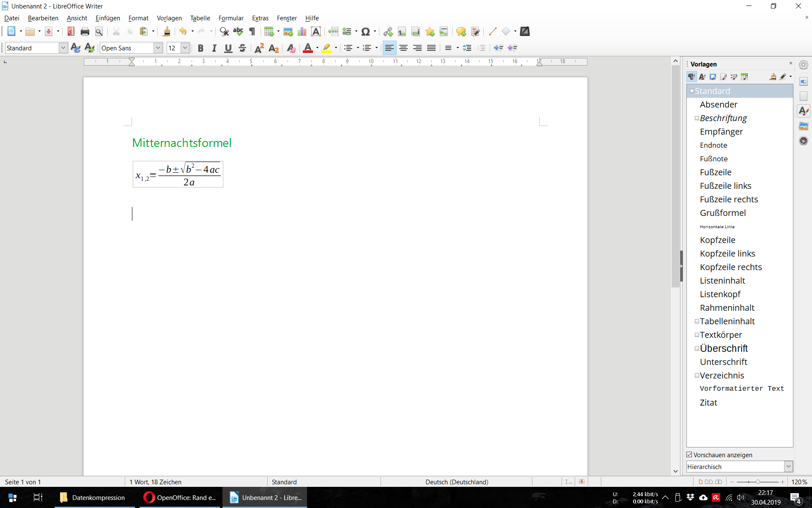
Task: Click the Insert Image toolbar icon
Action: tap(288, 31)
